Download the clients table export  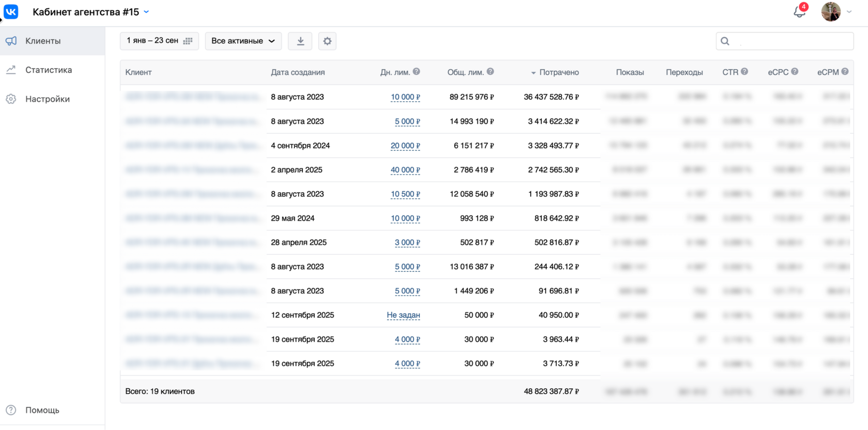point(300,41)
